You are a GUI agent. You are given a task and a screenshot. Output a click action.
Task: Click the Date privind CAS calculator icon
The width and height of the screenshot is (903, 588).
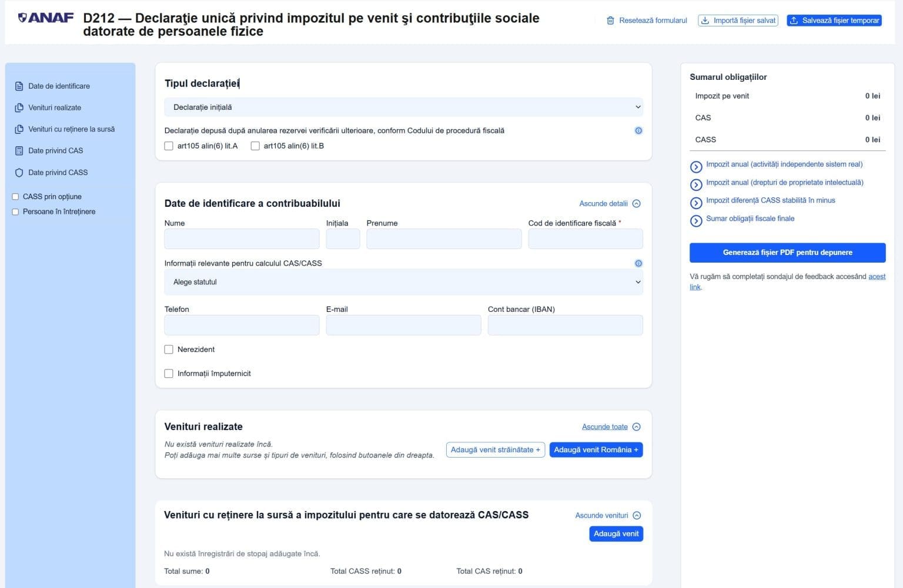tap(19, 151)
